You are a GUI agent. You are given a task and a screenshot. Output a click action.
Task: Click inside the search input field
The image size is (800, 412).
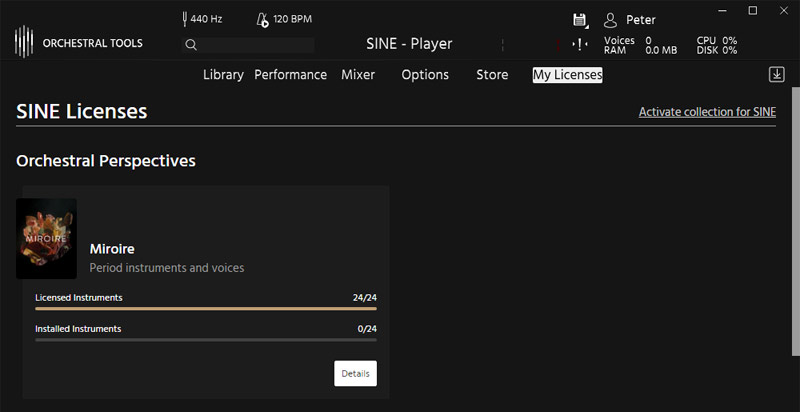coord(248,45)
